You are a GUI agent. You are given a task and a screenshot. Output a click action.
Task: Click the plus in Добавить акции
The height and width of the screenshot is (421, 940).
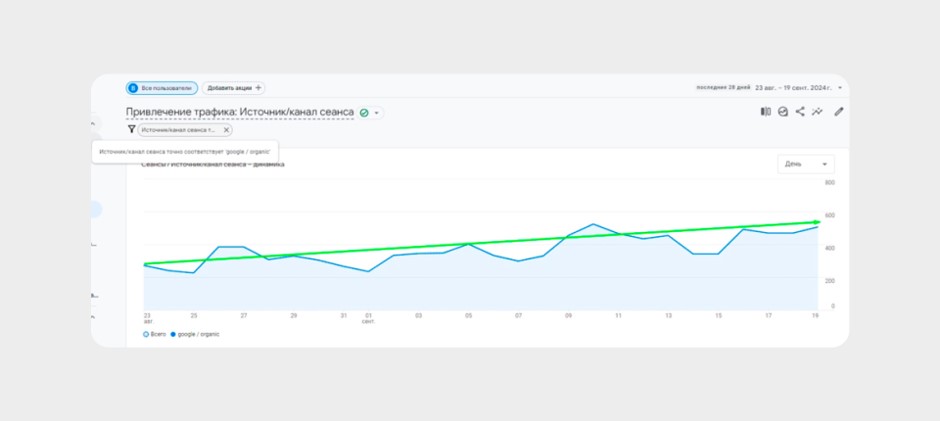click(258, 88)
